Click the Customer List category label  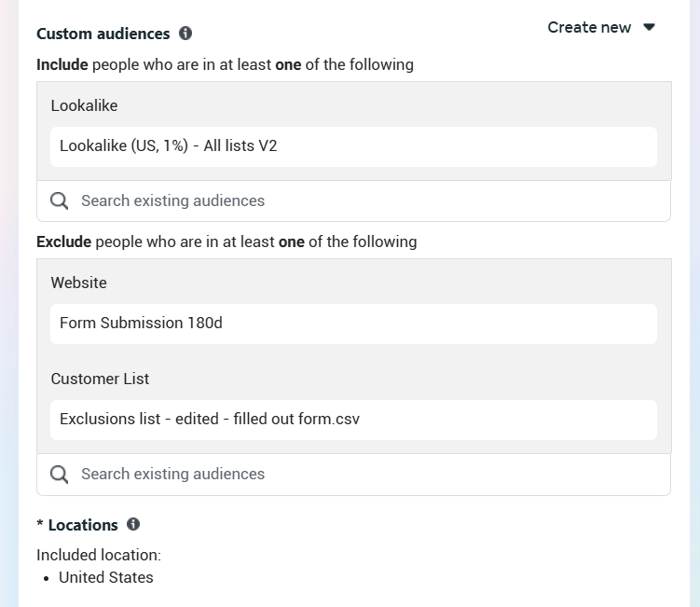tap(100, 379)
